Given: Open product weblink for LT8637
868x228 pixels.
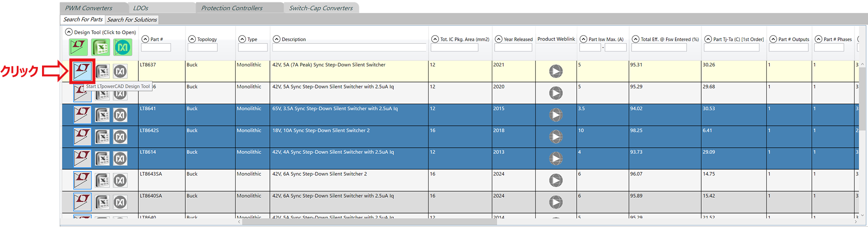Looking at the screenshot, I should point(556,71).
